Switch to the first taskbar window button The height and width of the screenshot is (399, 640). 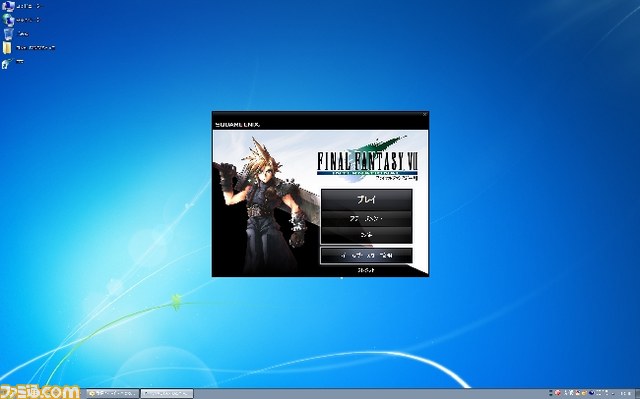coord(113,393)
